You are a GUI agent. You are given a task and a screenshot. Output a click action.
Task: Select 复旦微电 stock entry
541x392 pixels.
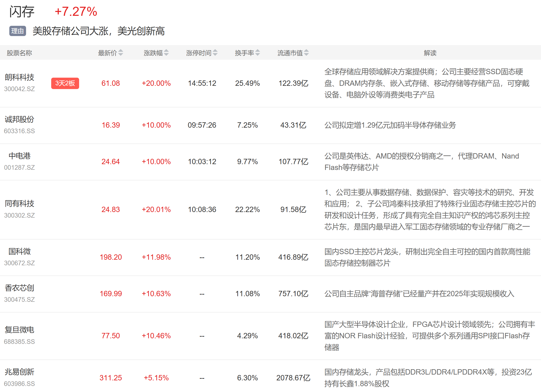tap(20, 329)
